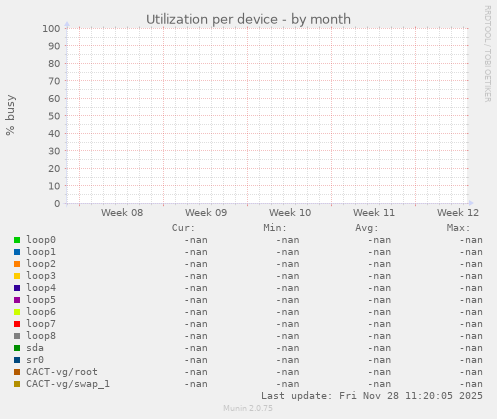Click the 'Avg:' column header
The width and height of the screenshot is (497, 419).
click(367, 228)
